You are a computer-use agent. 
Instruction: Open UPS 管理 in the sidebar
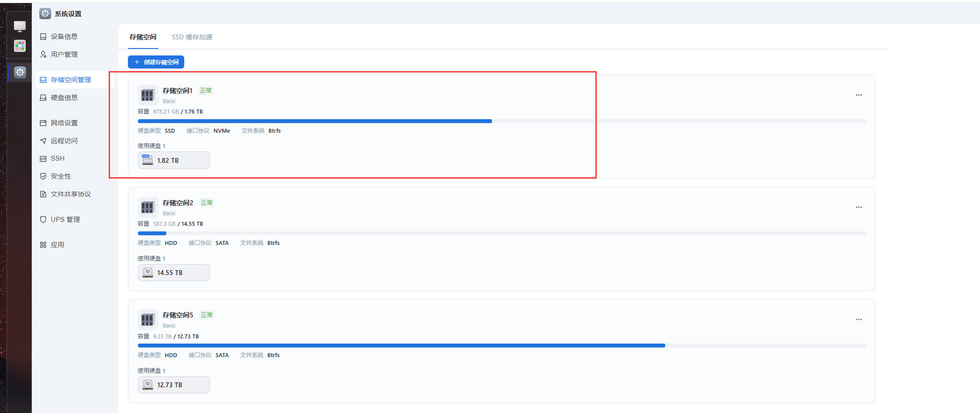[x=65, y=220]
